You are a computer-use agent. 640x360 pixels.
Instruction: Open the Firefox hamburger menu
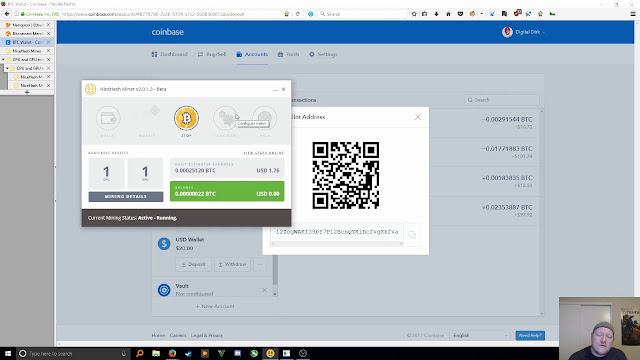coord(633,14)
